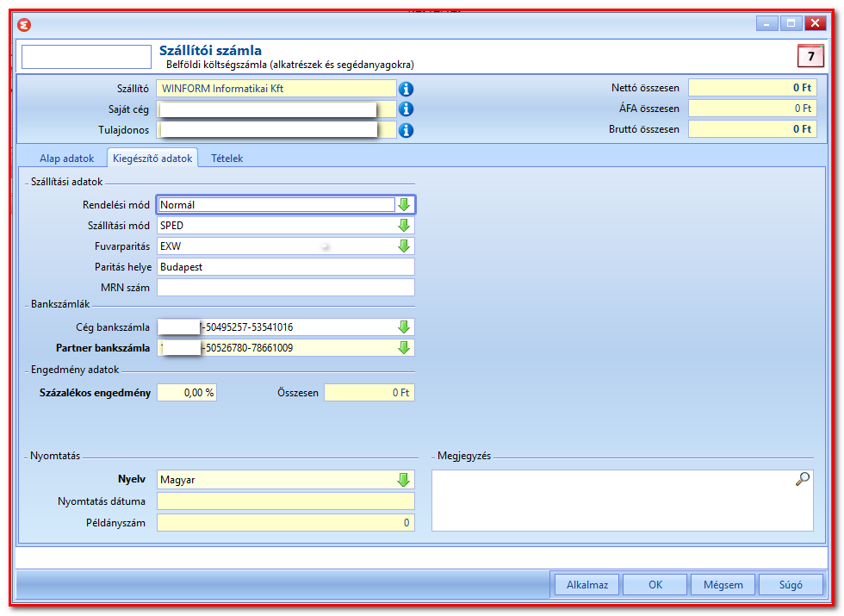Viewport: 844px width, 616px height.
Task: Open the Nyelv language dropdown arrow
Action: 404,480
